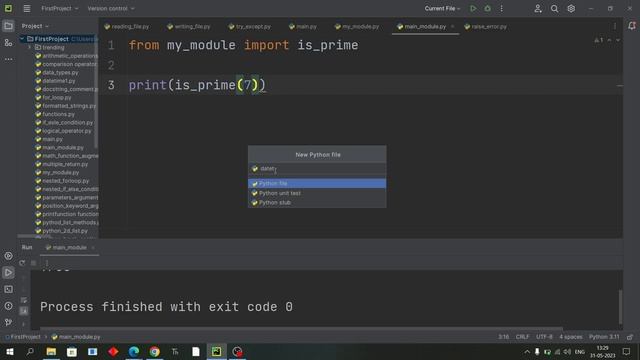Open functions.py in the project tree

(x=58, y=114)
